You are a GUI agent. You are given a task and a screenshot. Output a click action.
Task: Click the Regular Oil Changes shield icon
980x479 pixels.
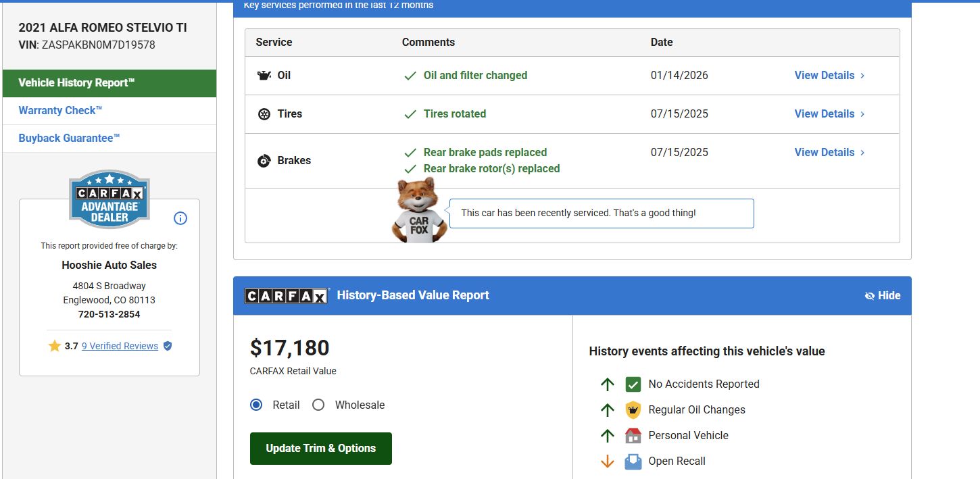click(x=633, y=410)
